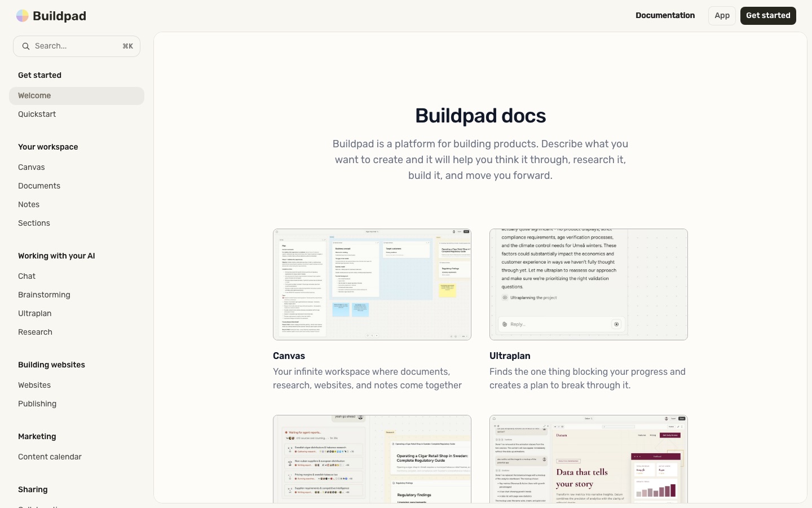The height and width of the screenshot is (508, 812).
Task: Click the 'Building websites' sidebar heading
Action: pyautogui.click(x=51, y=365)
